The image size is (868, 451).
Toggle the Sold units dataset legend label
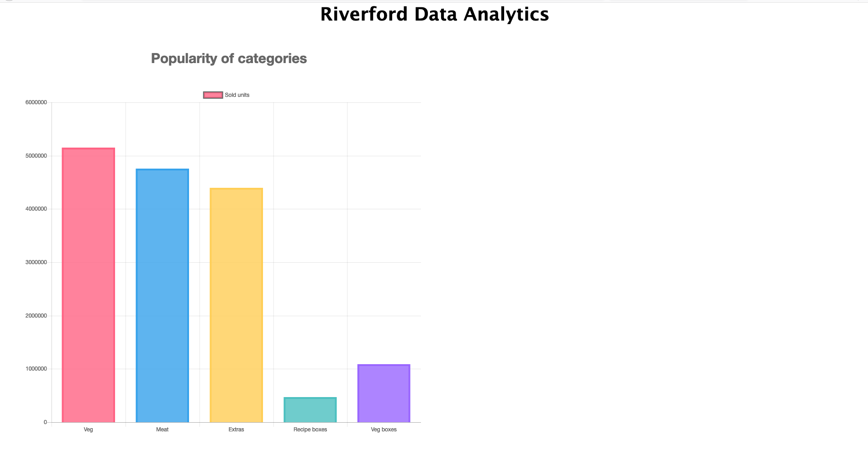point(237,95)
